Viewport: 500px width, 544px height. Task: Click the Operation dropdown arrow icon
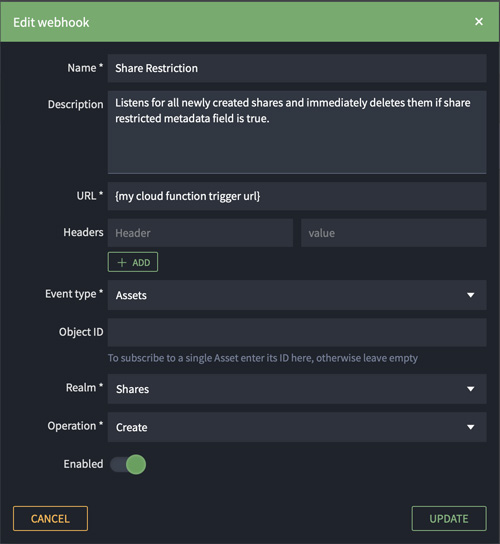(x=471, y=427)
